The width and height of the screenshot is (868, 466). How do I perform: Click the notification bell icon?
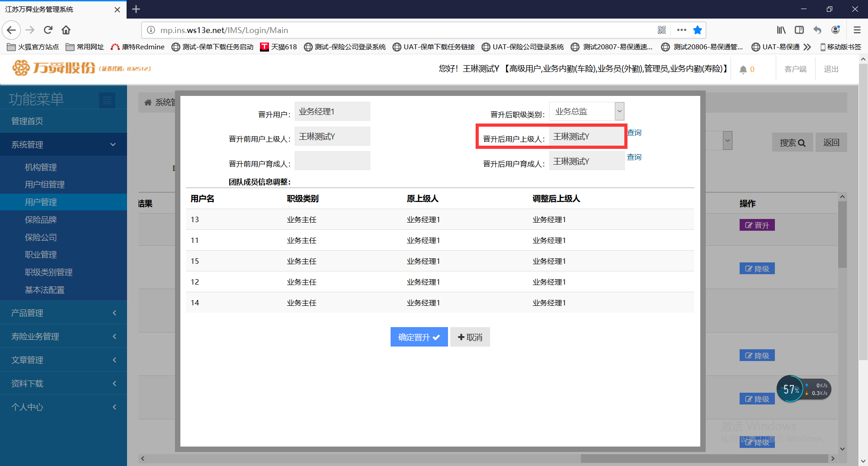tap(743, 69)
